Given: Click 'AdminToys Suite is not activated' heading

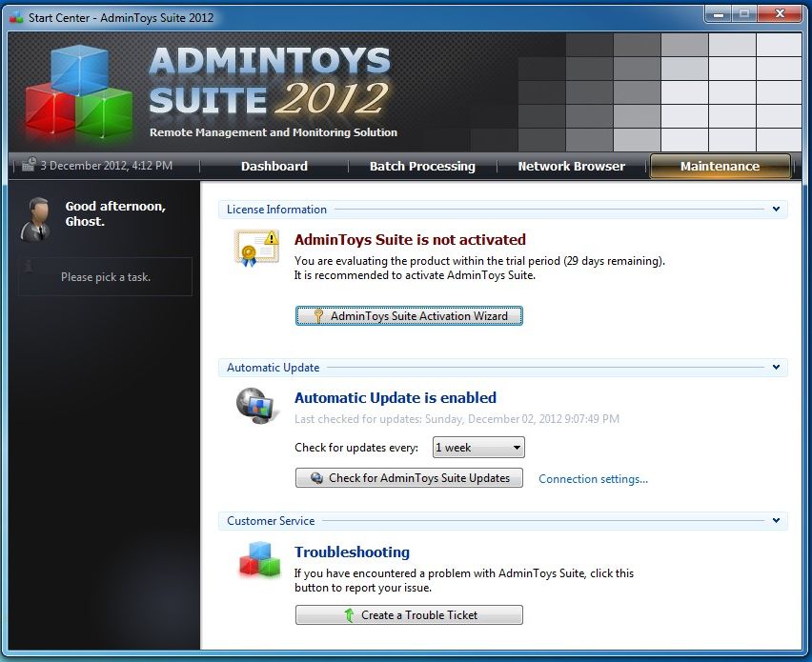Looking at the screenshot, I should [410, 240].
